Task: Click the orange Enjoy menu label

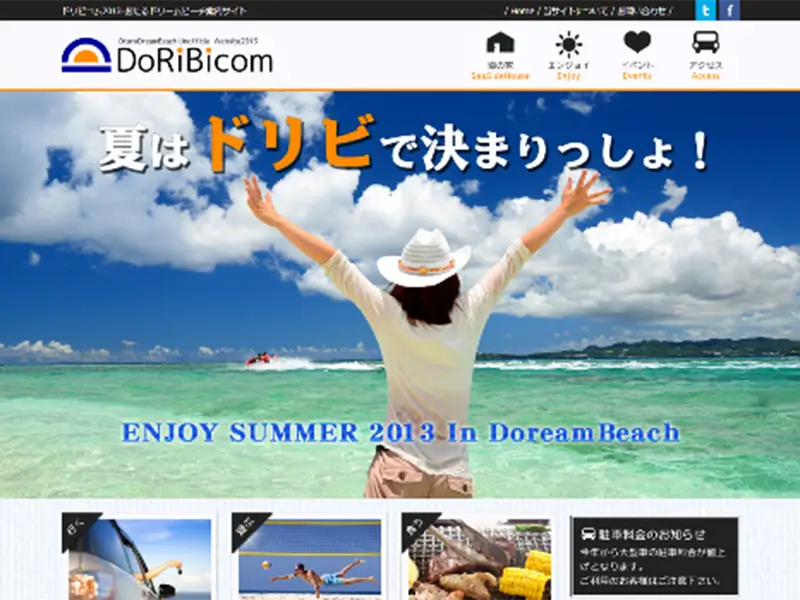Action: pos(569,76)
